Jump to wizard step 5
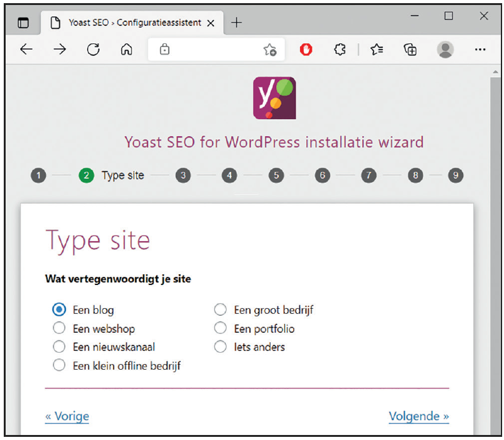Screen dimensions: 504x440 (x=276, y=175)
